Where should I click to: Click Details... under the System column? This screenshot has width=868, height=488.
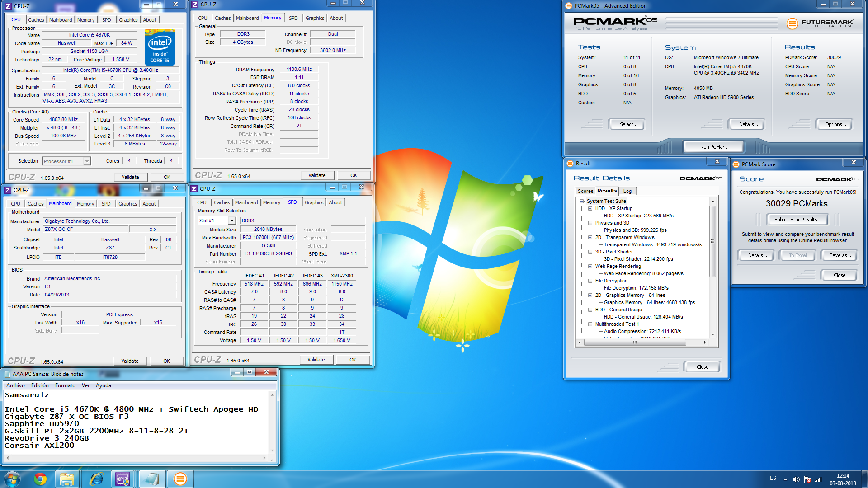748,124
